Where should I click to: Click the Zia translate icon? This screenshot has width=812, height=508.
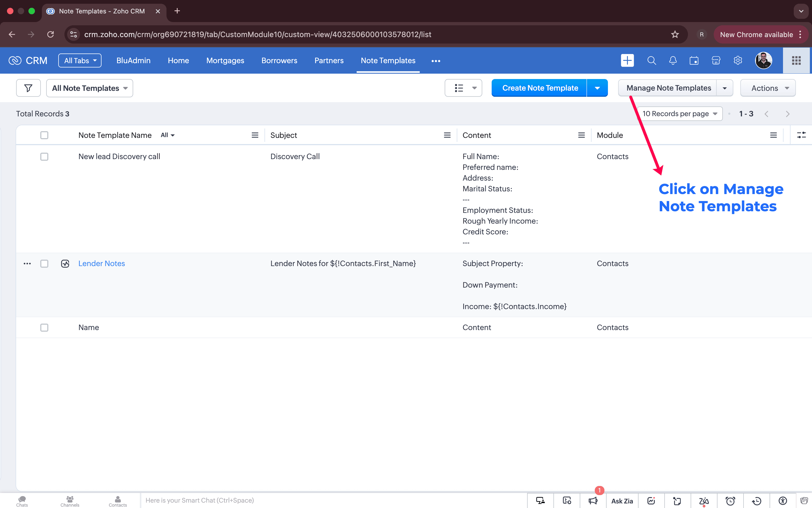click(x=704, y=500)
